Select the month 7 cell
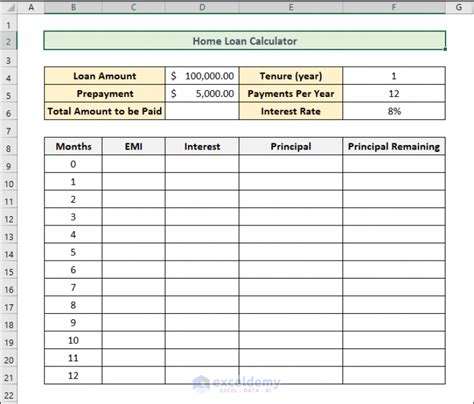Viewport: 474px width, 404px height. [73, 287]
